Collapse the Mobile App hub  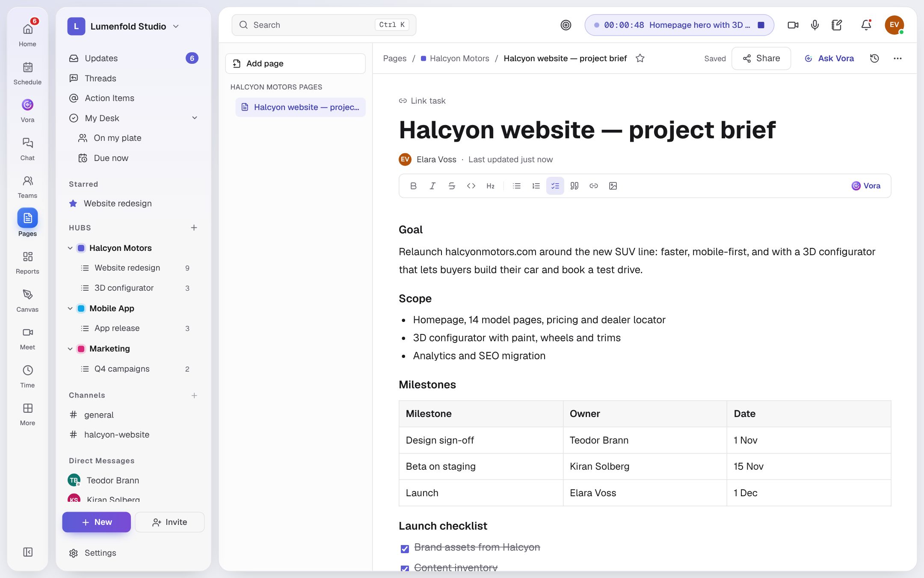coord(70,308)
